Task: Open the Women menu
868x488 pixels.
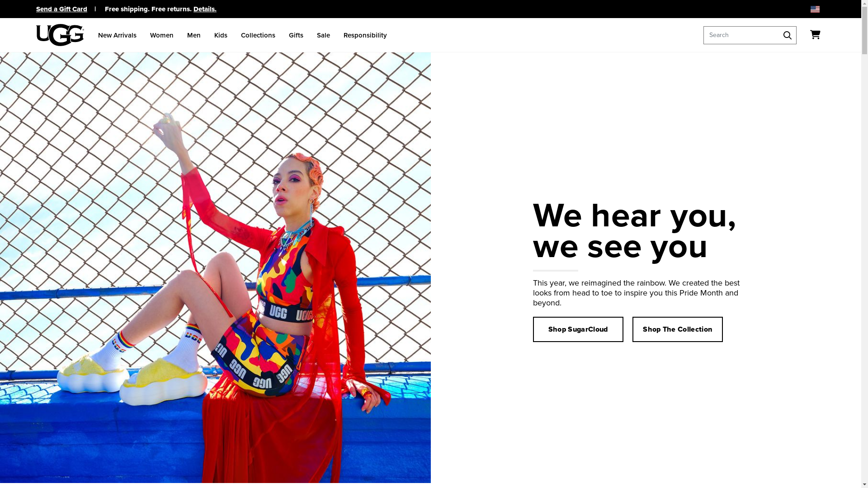Action: pos(162,35)
